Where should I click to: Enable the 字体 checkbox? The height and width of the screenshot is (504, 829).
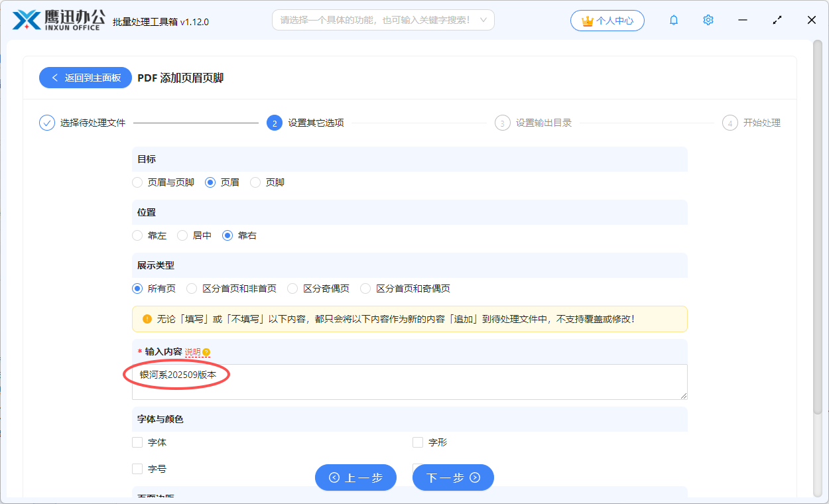click(137, 442)
